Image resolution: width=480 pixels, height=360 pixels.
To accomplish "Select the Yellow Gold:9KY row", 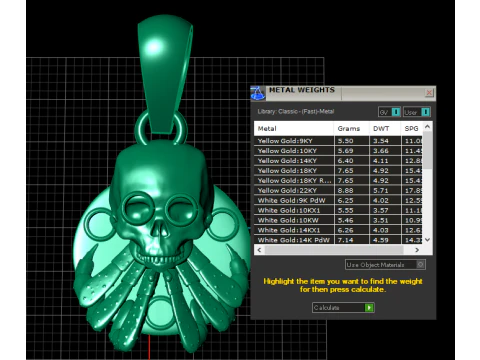I will pyautogui.click(x=338, y=141).
